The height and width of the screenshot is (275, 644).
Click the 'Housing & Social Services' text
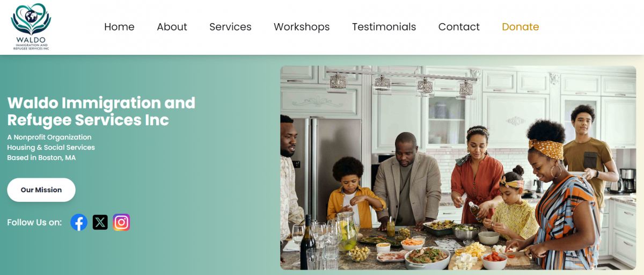click(x=51, y=147)
